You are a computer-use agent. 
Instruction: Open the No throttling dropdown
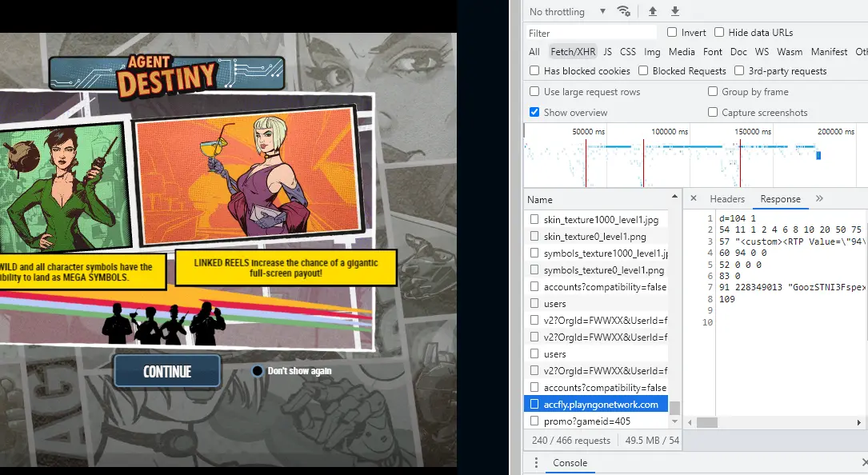pyautogui.click(x=567, y=12)
